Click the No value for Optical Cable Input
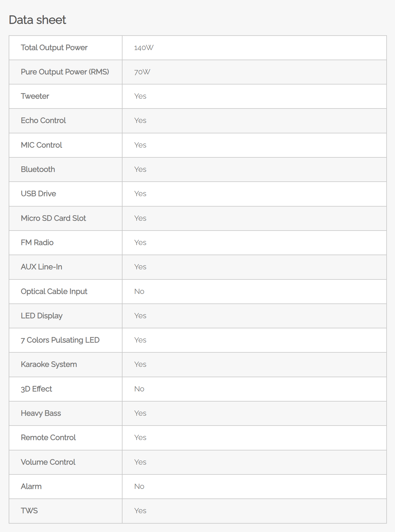Screen dimensions: 395x532 [139, 291]
